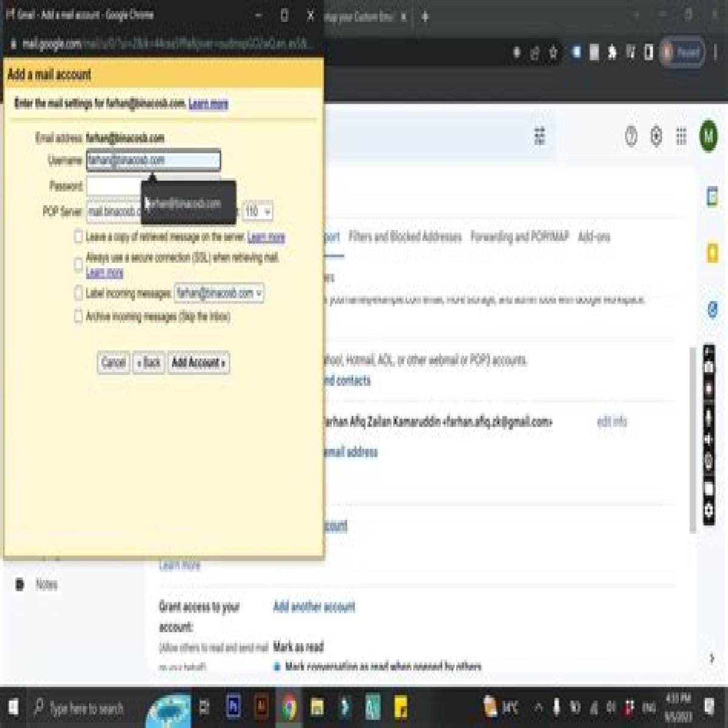Open Sticky Notes on taskbar

click(x=400, y=707)
